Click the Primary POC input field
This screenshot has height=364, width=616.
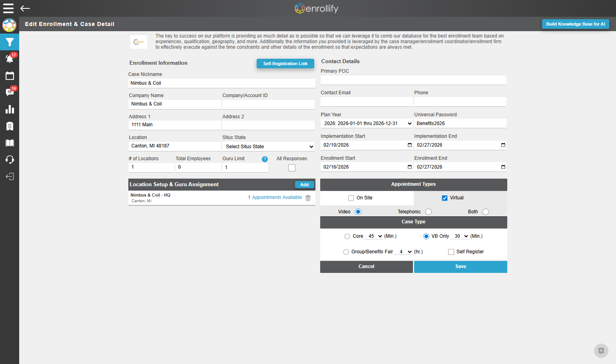coord(413,80)
